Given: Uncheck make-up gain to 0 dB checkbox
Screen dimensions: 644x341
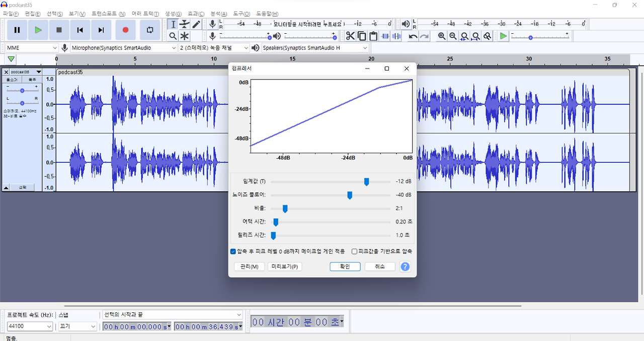Looking at the screenshot, I should click(x=233, y=251).
